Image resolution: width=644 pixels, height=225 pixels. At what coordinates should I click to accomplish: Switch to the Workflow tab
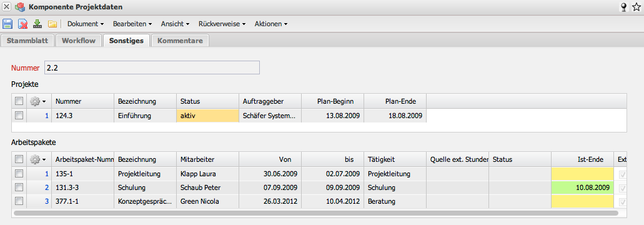79,41
